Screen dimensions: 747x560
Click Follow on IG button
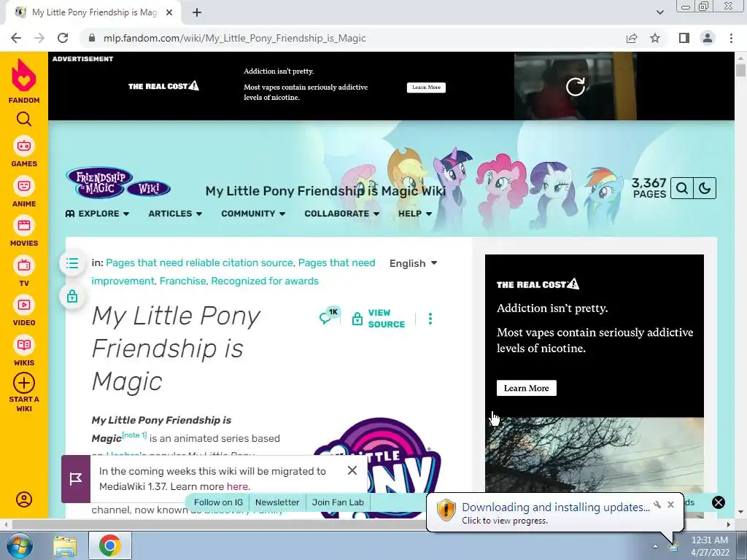pyautogui.click(x=218, y=502)
